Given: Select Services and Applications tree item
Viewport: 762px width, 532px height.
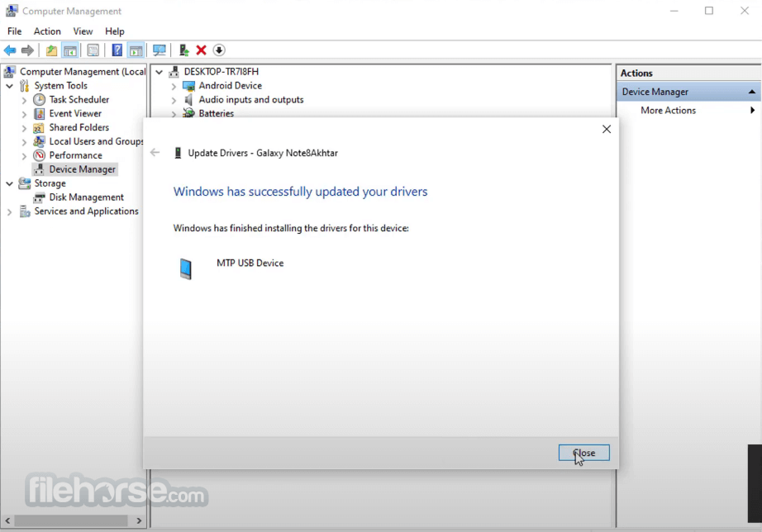Looking at the screenshot, I should tap(86, 211).
